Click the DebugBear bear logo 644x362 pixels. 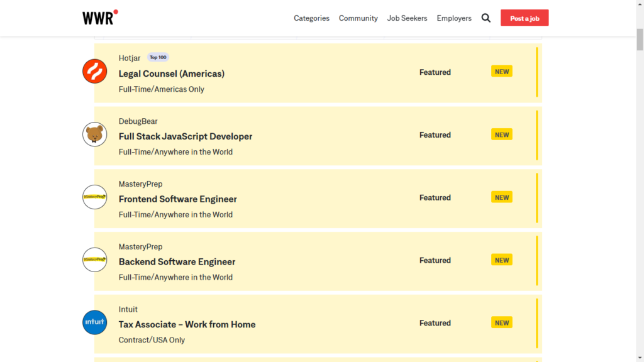pyautogui.click(x=95, y=134)
